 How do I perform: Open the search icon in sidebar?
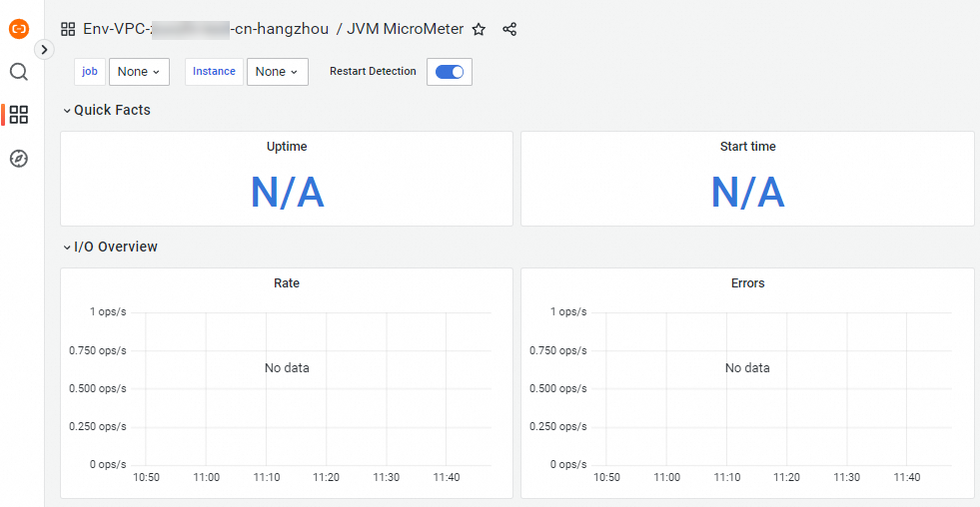click(19, 72)
